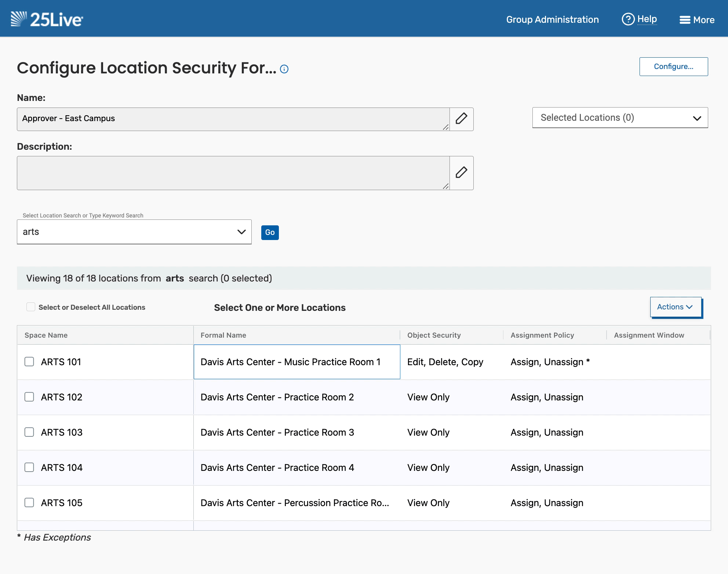Screen dimensions: 728x574
Task: Click the Description text area
Action: [x=233, y=173]
